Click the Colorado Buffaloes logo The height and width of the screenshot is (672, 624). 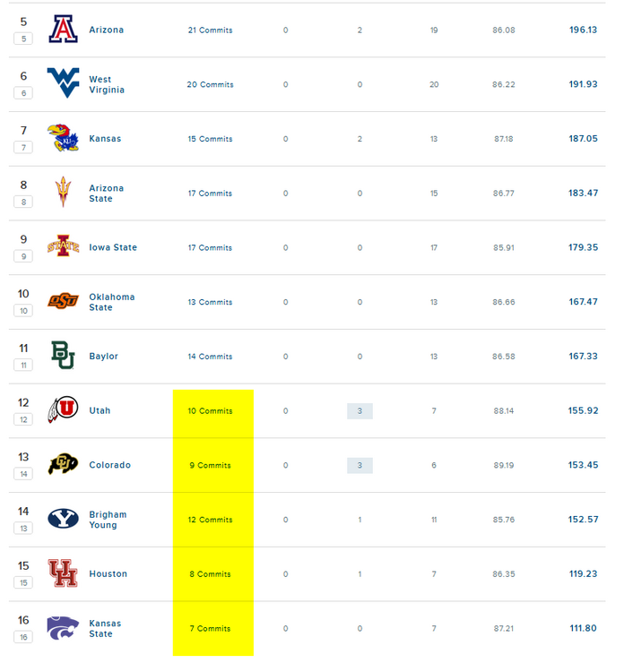pyautogui.click(x=63, y=464)
